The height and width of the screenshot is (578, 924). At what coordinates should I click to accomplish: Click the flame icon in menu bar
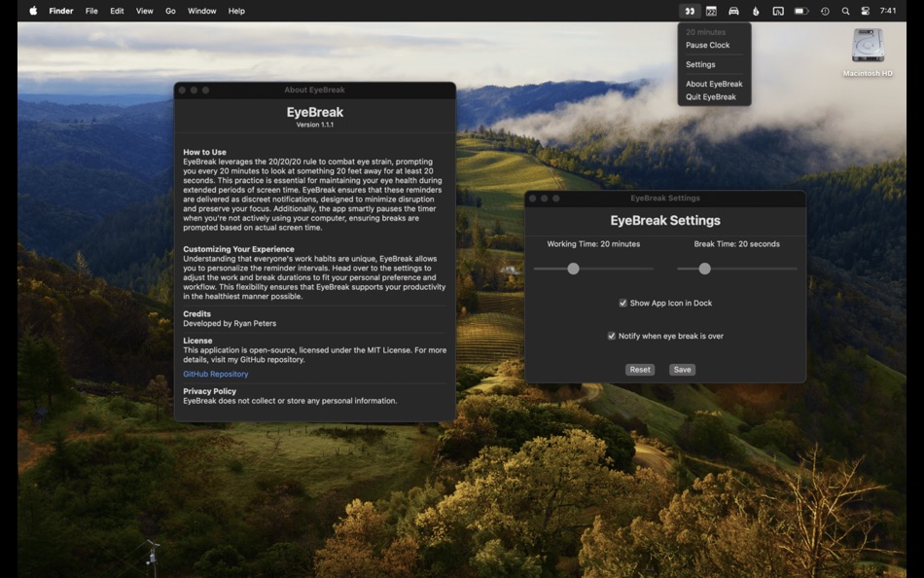click(x=756, y=11)
